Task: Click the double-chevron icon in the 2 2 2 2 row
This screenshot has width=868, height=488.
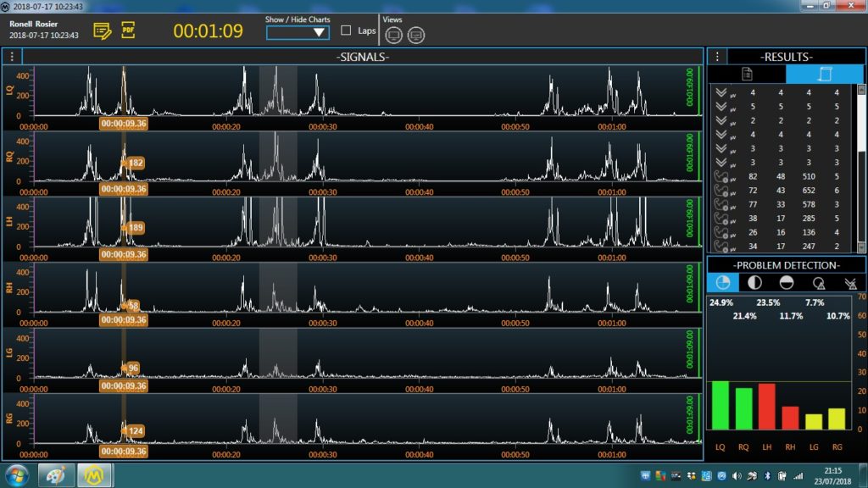Action: coord(721,120)
